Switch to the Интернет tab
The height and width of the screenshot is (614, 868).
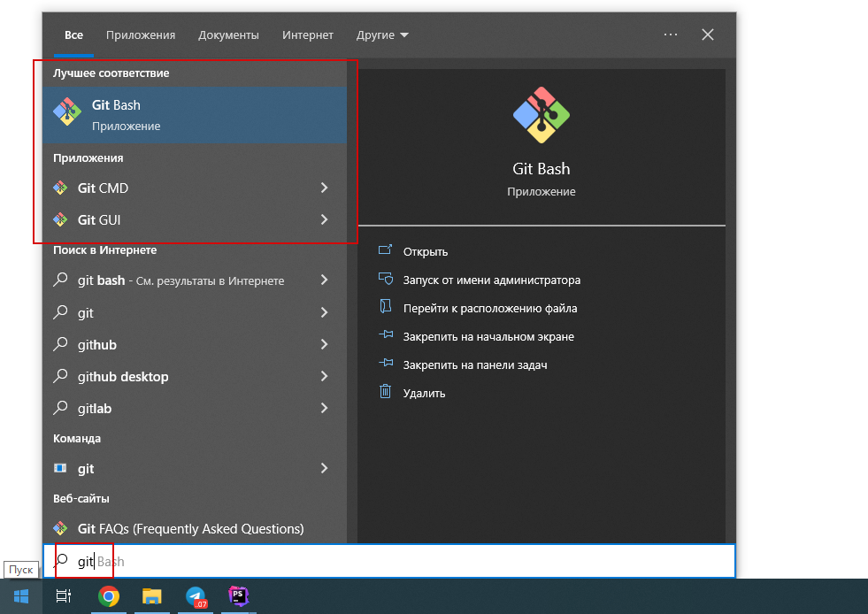click(308, 35)
